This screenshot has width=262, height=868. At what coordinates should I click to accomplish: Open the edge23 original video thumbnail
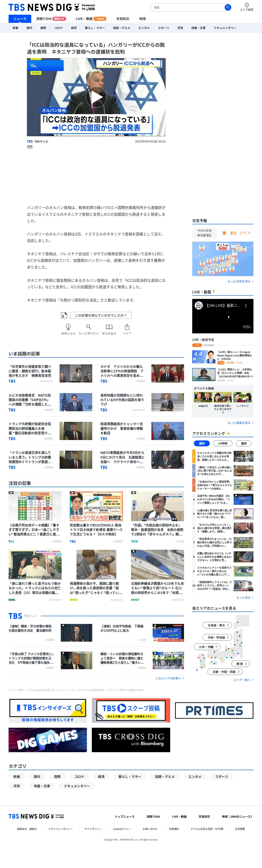coord(203,397)
